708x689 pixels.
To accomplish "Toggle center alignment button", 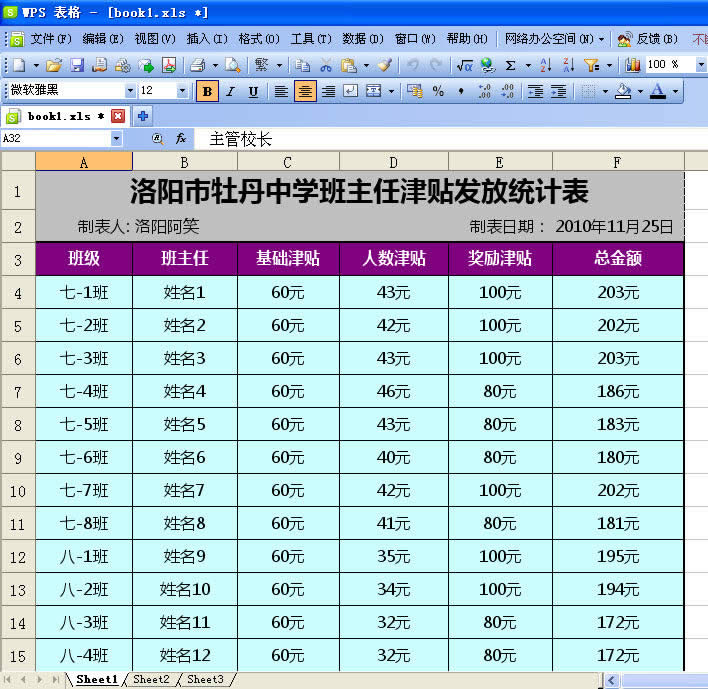I will tap(305, 91).
